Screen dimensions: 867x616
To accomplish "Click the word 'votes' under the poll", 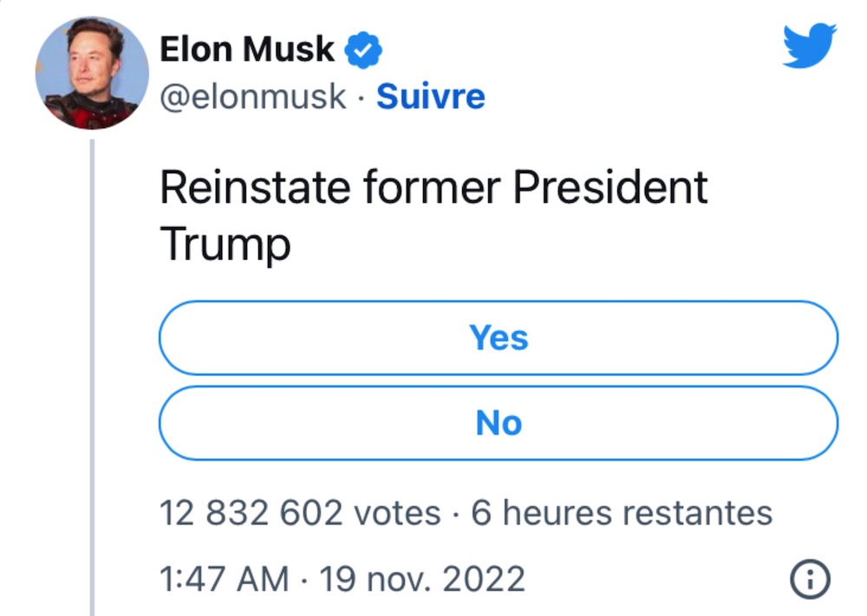I will coord(398,513).
